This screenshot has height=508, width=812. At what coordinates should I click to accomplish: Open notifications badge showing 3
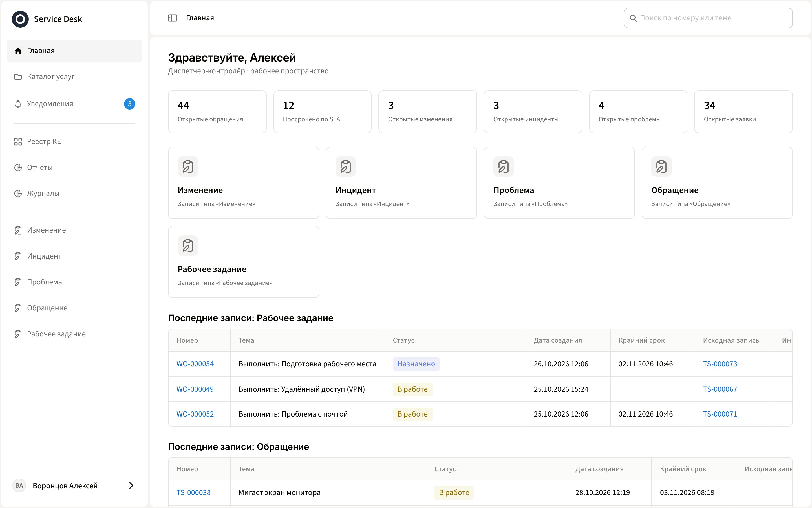[129, 104]
